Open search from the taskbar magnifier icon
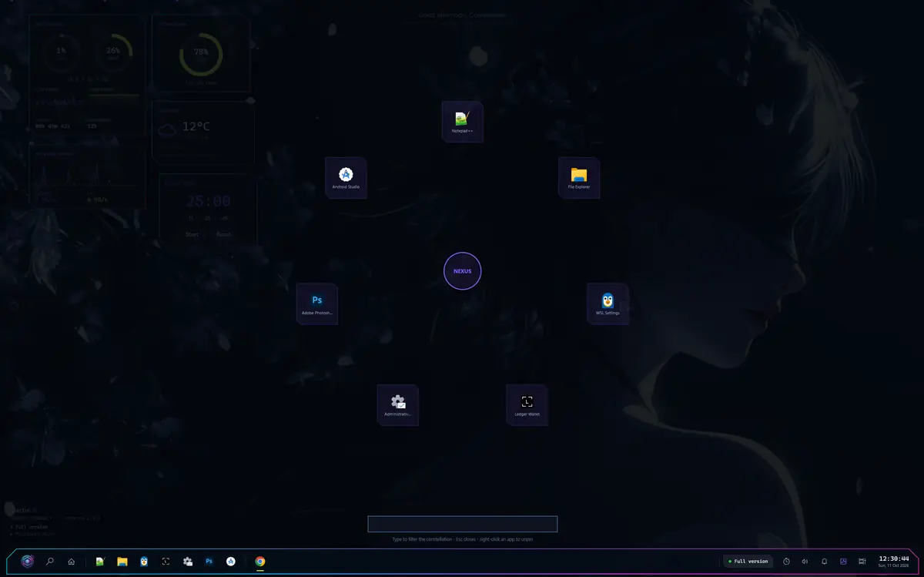The width and height of the screenshot is (924, 577). (x=50, y=562)
